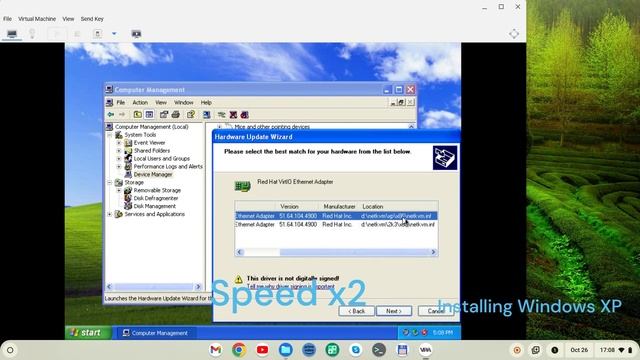
Task: Select the highlighted first Ethernet Adapter driver row
Action: point(336,216)
